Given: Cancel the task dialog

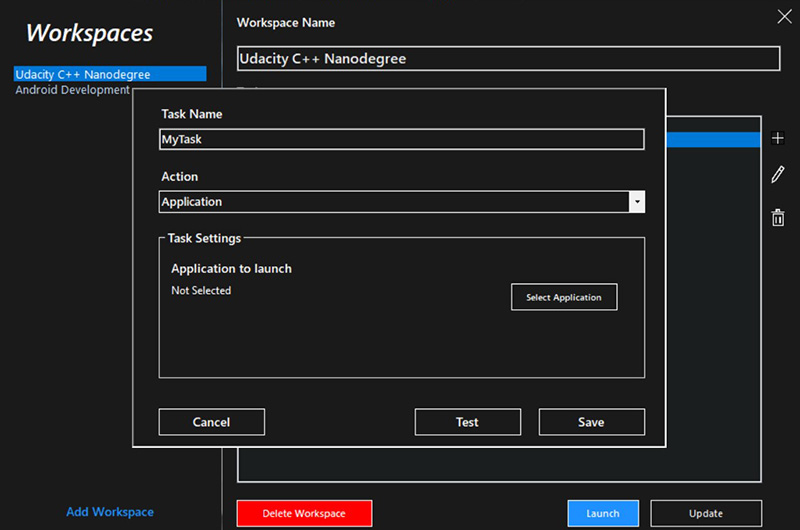Looking at the screenshot, I should pyautogui.click(x=211, y=422).
